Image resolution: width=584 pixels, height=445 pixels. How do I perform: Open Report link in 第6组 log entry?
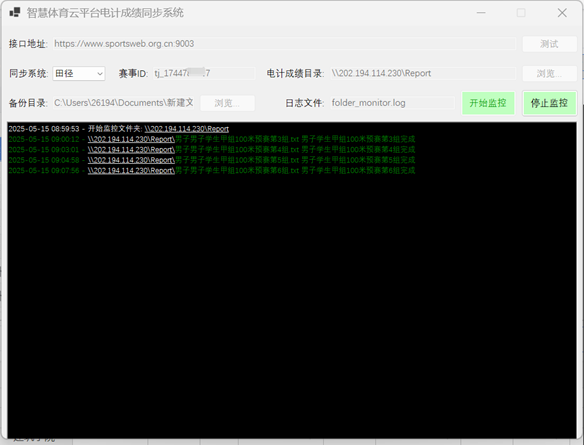pos(131,171)
